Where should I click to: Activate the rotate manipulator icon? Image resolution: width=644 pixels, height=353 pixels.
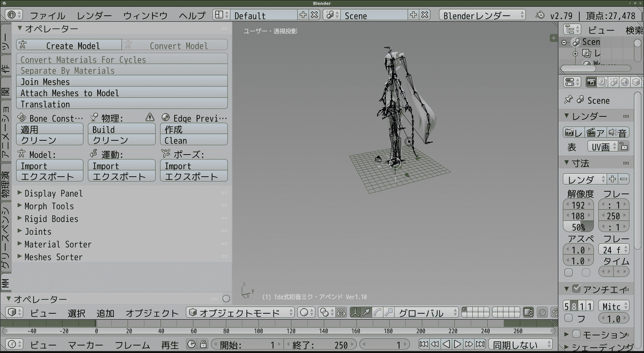(x=378, y=312)
